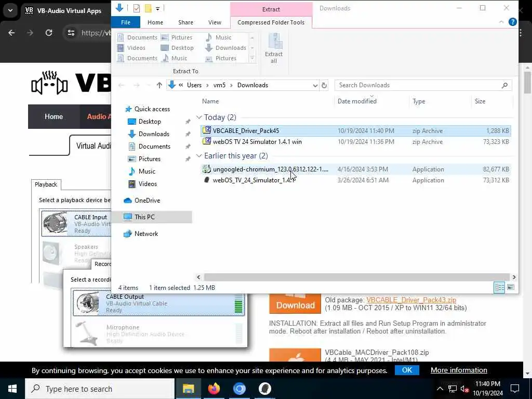Minimize the ribbon with chevron
Viewport: 532px width, 399px height.
click(501, 22)
